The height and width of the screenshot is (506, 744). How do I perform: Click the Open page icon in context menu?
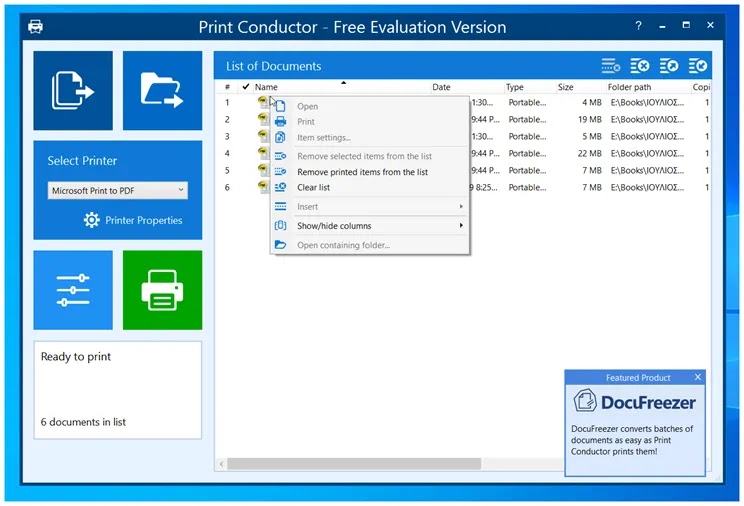click(x=280, y=106)
